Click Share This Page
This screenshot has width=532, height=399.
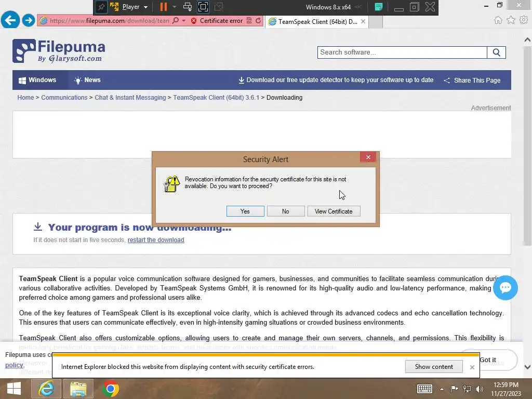(x=472, y=81)
